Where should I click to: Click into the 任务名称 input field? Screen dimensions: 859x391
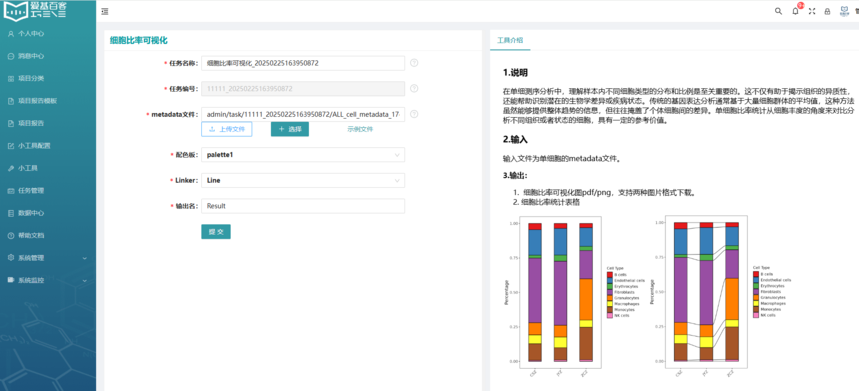[x=303, y=63]
